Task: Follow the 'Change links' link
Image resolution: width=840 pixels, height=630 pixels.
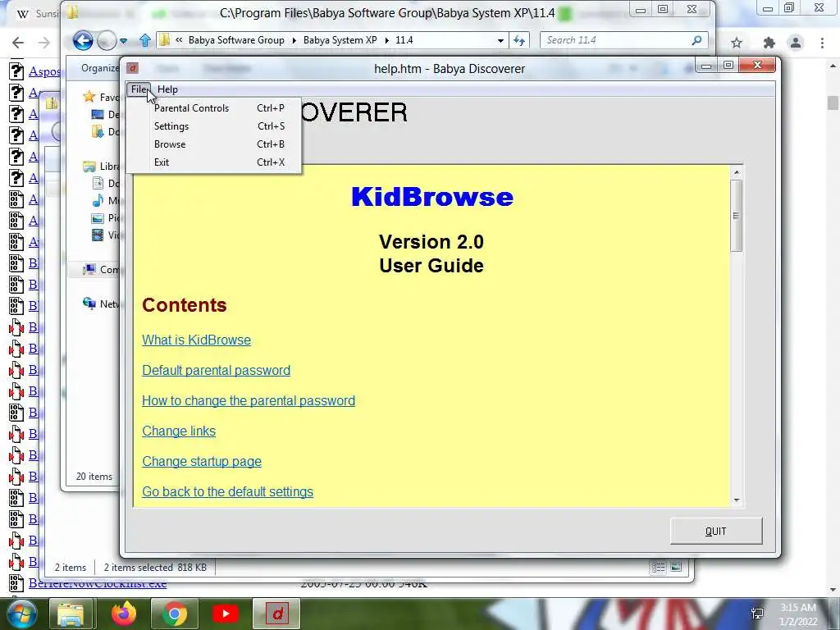Action: [x=178, y=431]
